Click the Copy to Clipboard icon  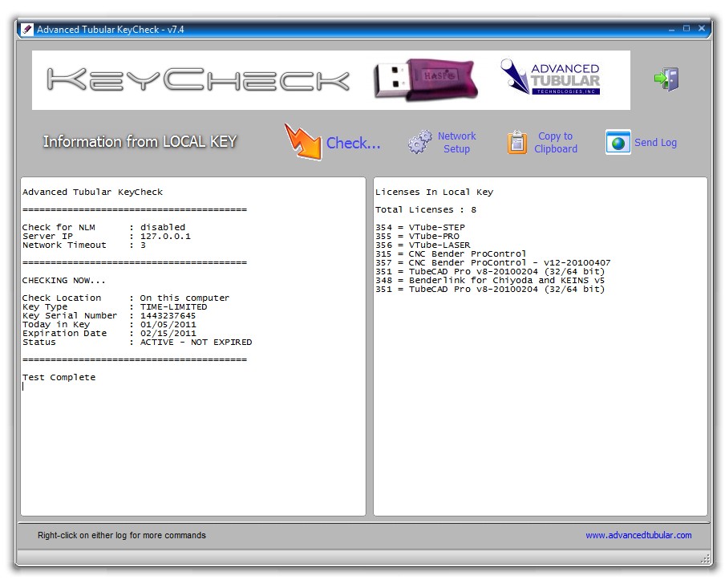(x=517, y=142)
